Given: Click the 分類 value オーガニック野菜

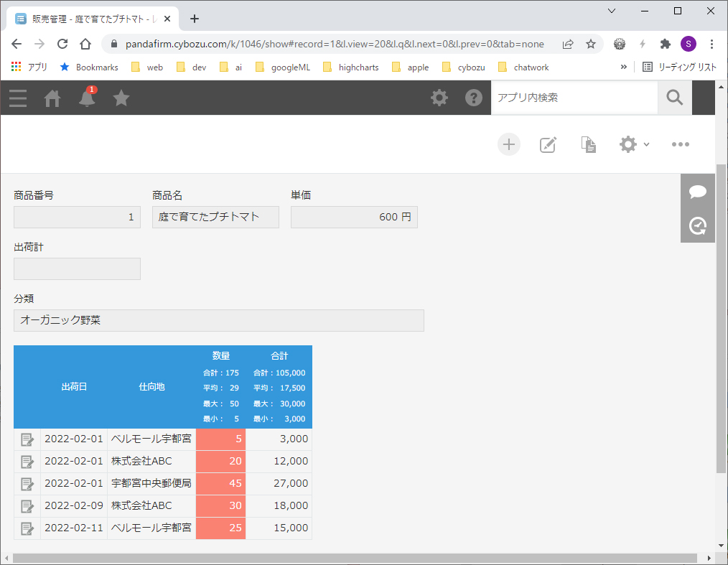Looking at the screenshot, I should coord(219,320).
